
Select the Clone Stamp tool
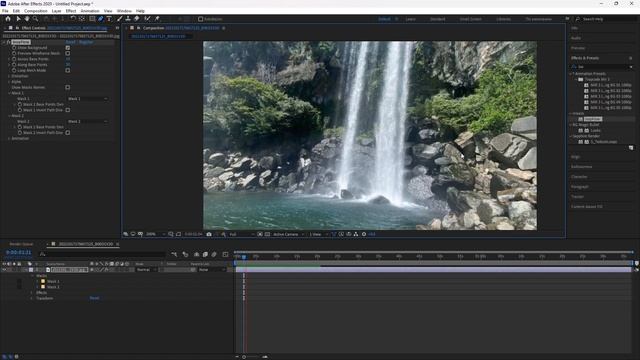tap(128, 19)
